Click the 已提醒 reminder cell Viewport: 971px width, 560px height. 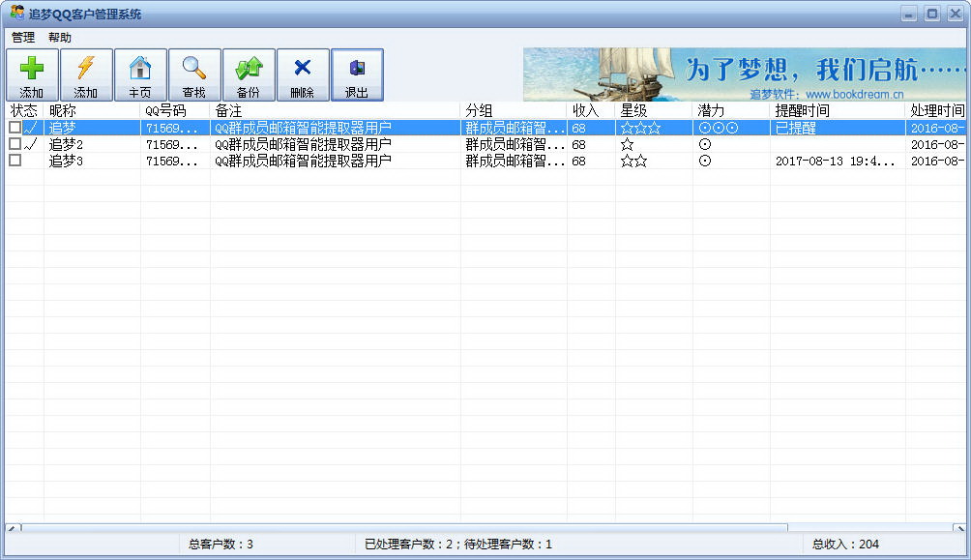pos(796,129)
